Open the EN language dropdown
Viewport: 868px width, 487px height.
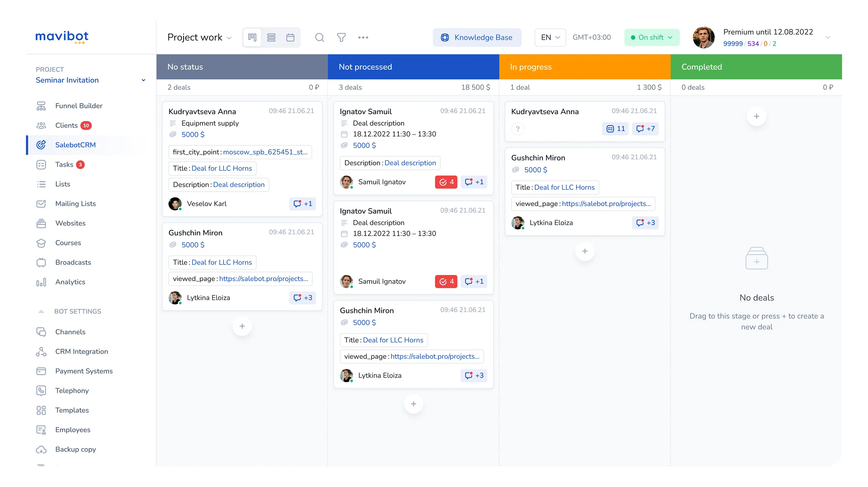coord(550,37)
